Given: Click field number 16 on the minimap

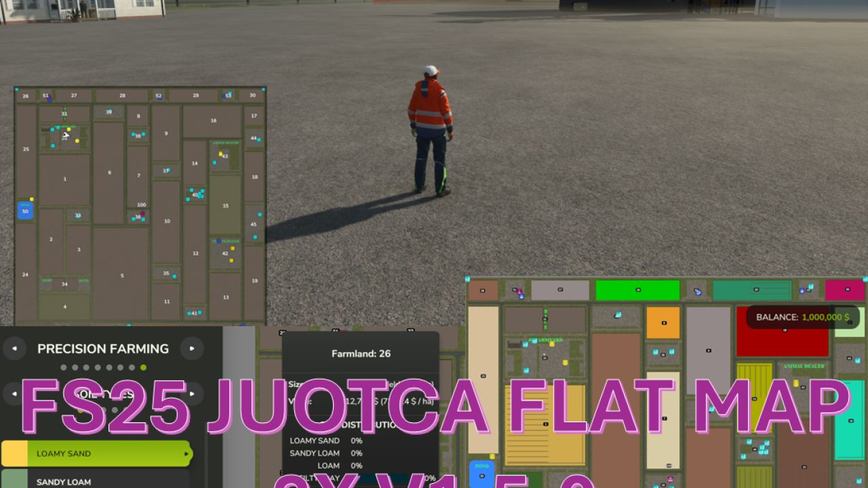Looking at the screenshot, I should tap(213, 121).
